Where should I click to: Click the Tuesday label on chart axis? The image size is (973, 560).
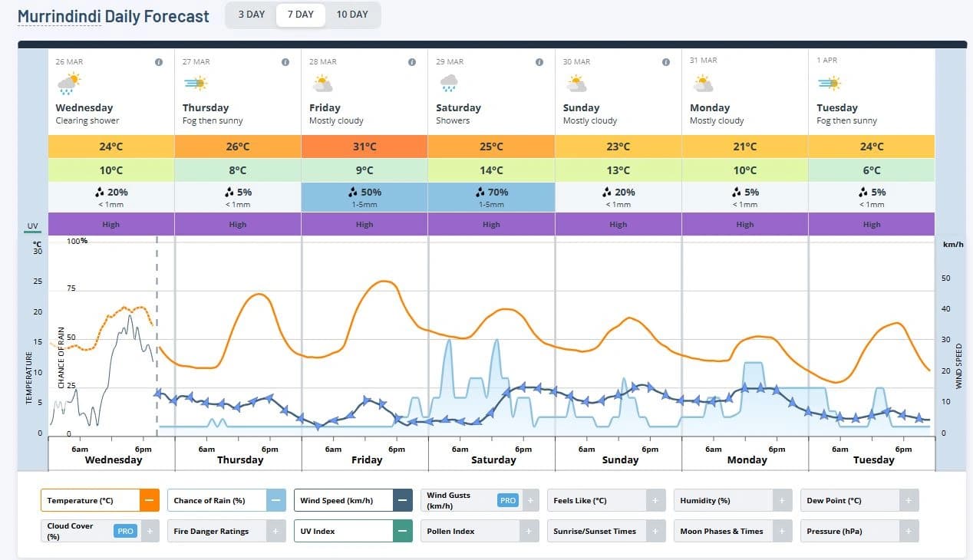pos(874,460)
